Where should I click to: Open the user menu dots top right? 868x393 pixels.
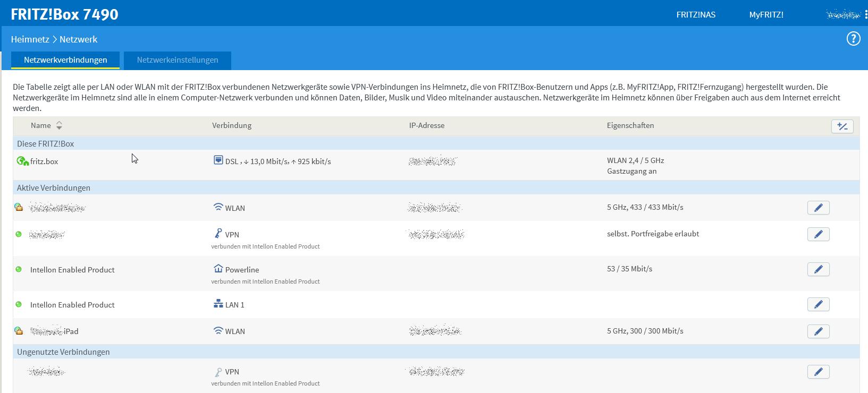866,14
